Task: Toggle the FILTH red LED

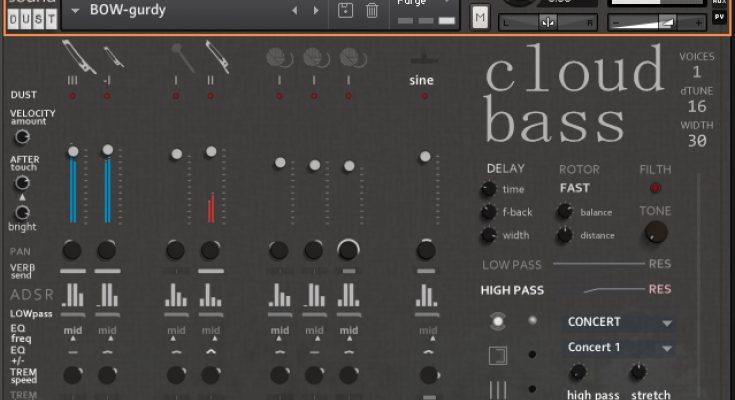Action: tap(656, 188)
